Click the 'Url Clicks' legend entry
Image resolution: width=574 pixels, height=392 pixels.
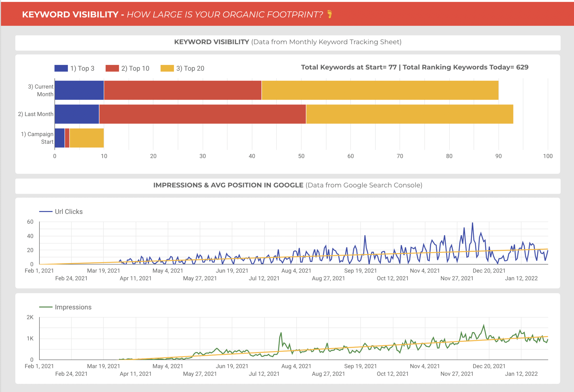(61, 212)
